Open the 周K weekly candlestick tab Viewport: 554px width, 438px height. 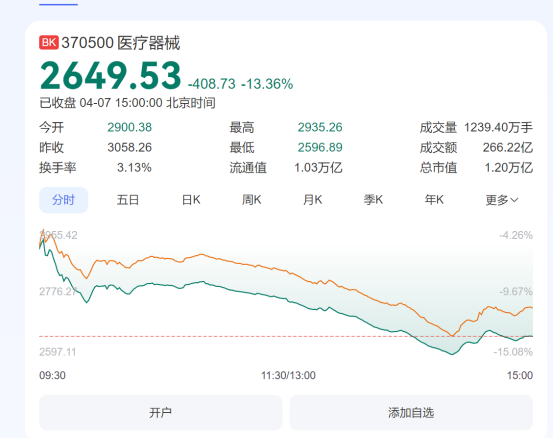(252, 200)
